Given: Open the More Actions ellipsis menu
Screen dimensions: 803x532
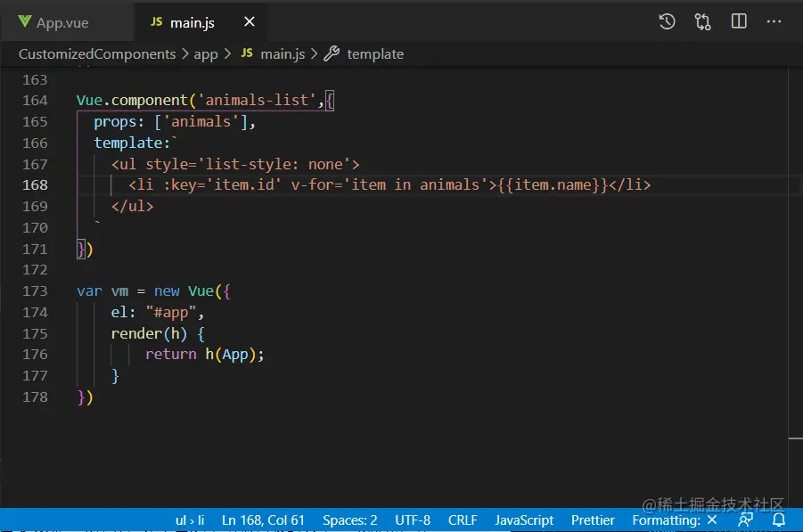Looking at the screenshot, I should tap(774, 21).
